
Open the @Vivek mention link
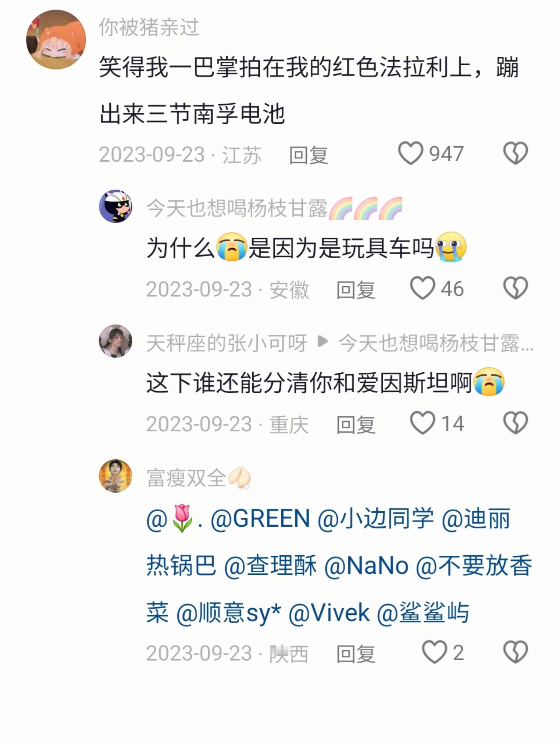329,613
